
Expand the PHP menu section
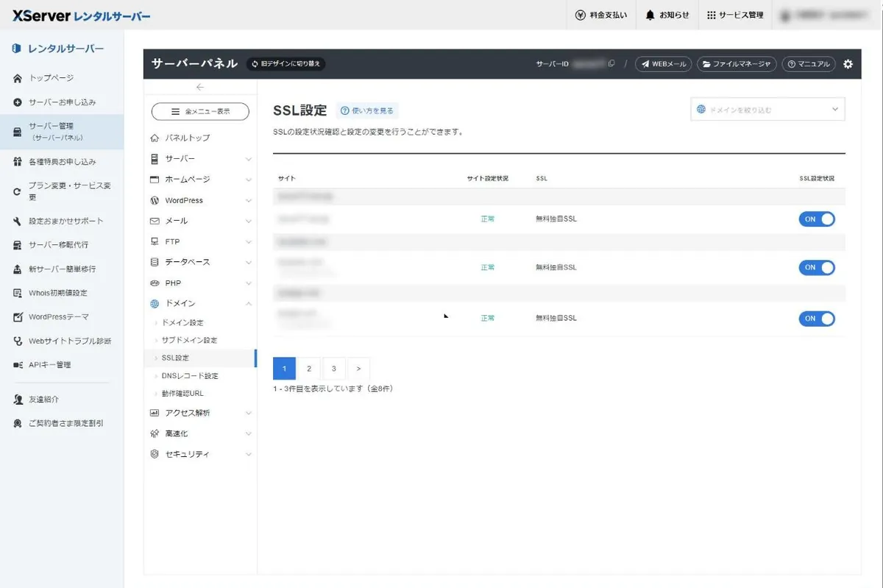tap(200, 283)
